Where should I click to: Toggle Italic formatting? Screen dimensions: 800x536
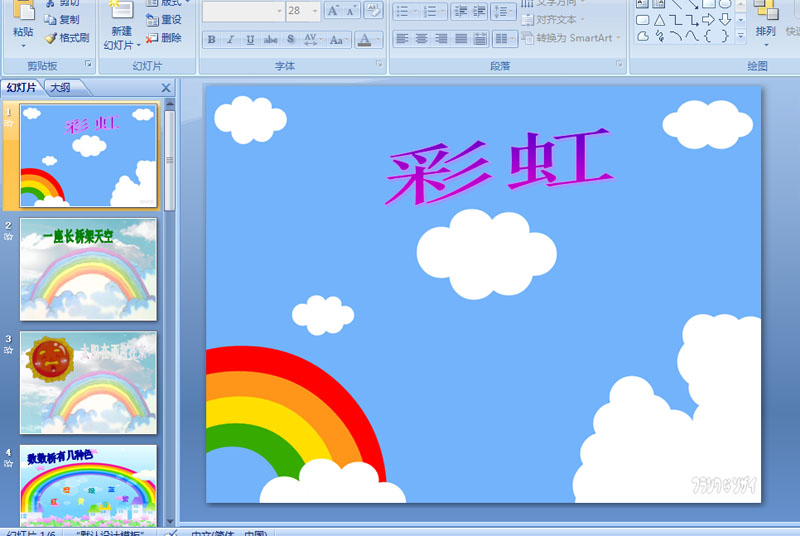click(x=231, y=39)
